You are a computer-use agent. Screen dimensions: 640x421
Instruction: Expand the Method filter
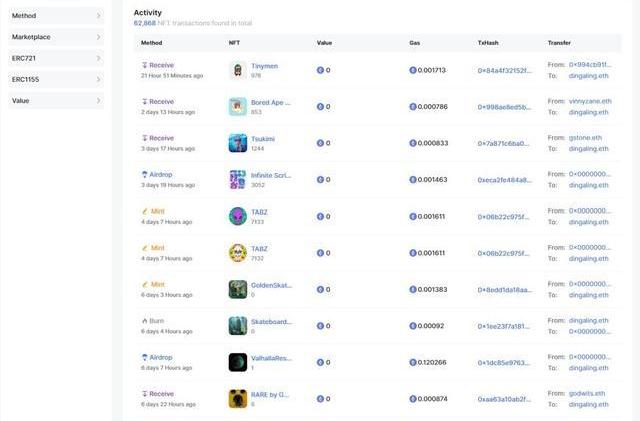(x=56, y=16)
